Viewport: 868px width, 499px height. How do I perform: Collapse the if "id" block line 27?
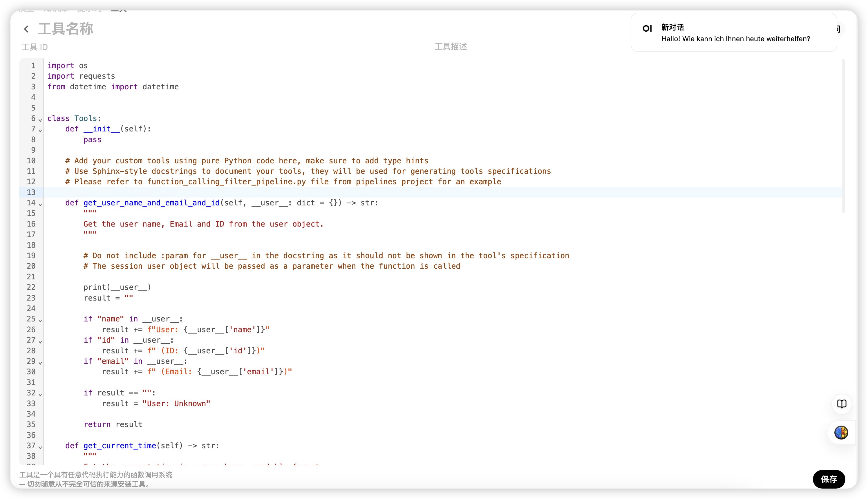point(40,342)
